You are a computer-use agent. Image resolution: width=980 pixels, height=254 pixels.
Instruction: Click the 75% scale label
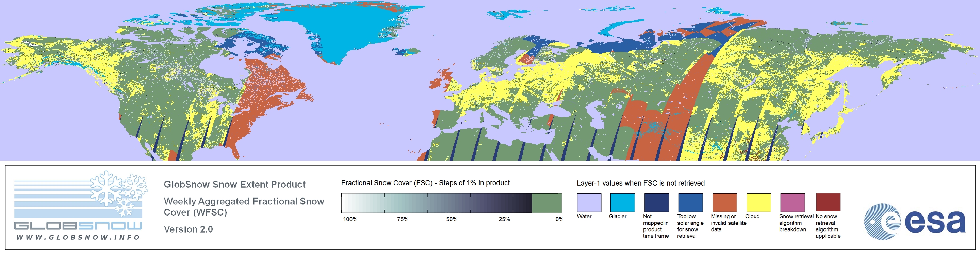pyautogui.click(x=403, y=219)
